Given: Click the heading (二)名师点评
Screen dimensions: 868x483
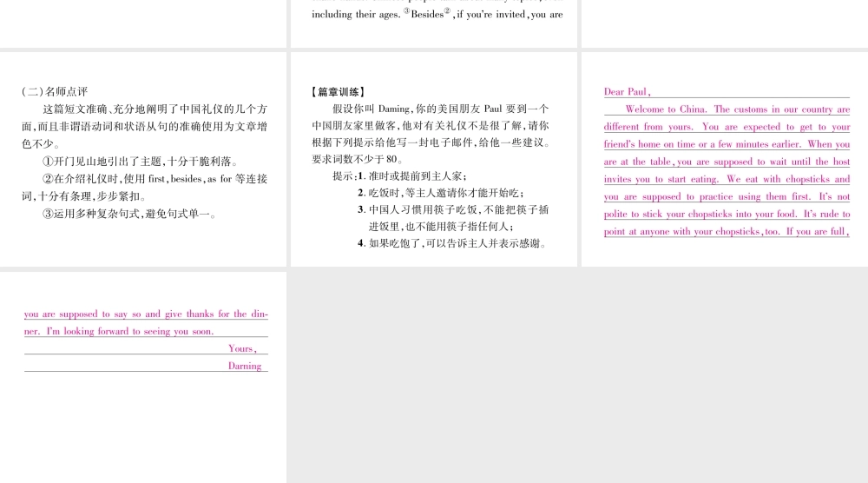Looking at the screenshot, I should pos(54,92).
